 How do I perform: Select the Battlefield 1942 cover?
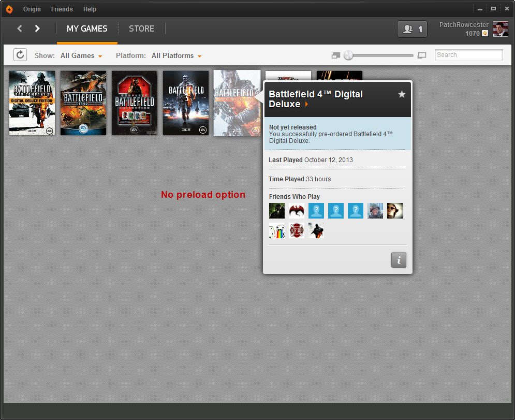click(x=83, y=103)
